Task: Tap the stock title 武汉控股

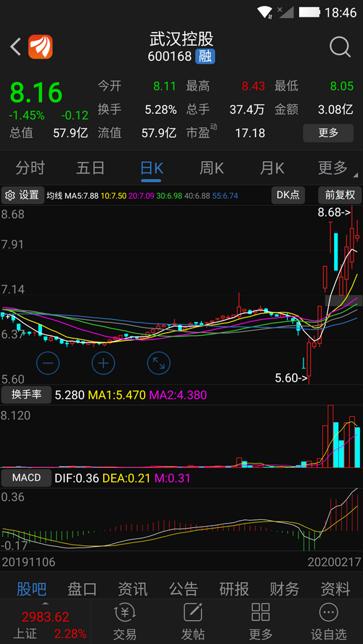Action: [x=181, y=39]
